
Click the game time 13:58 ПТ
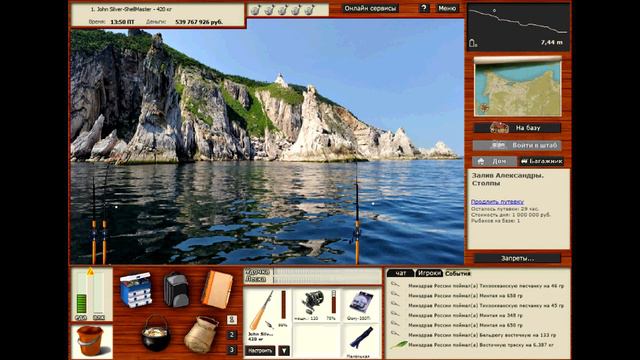122,22
